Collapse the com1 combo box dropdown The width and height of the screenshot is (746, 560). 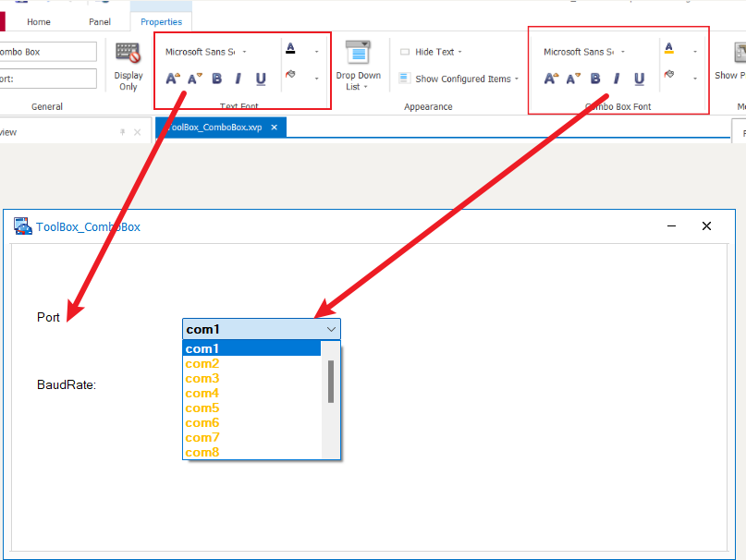(331, 329)
